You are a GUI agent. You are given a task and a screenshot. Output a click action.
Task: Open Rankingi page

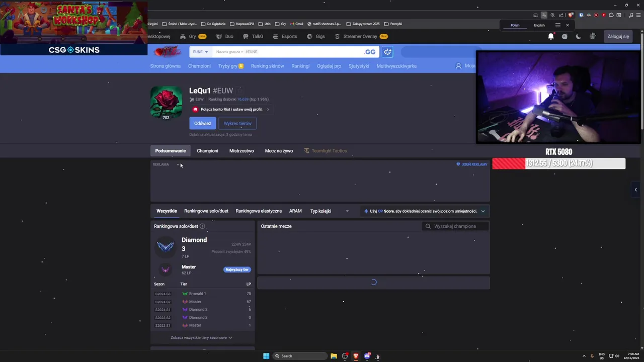coord(300,66)
